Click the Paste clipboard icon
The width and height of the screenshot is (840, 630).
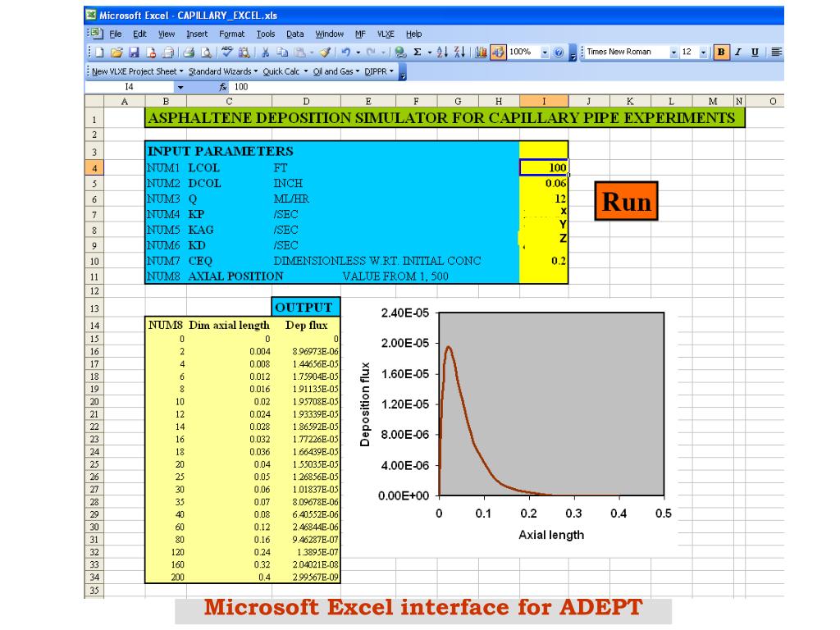[x=300, y=52]
